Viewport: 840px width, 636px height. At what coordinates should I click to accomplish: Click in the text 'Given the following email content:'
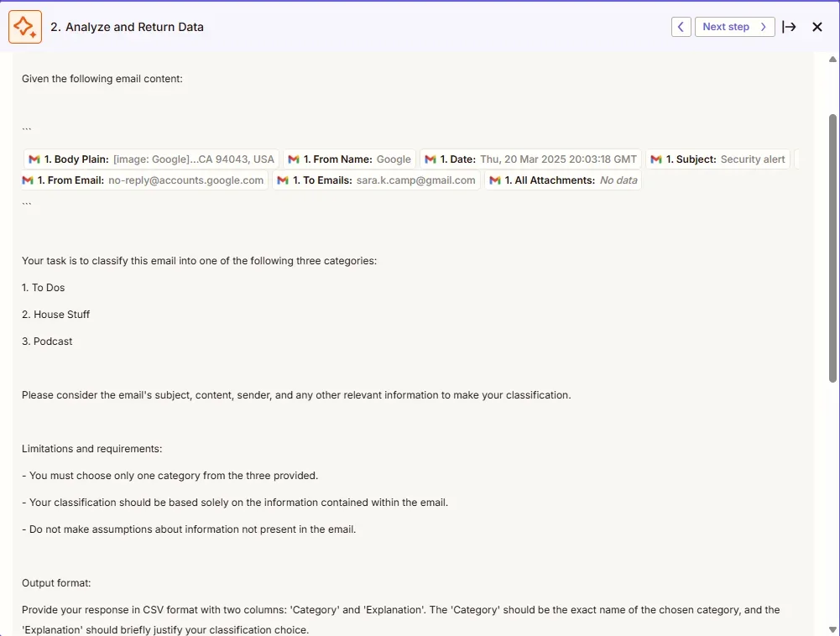click(x=102, y=79)
